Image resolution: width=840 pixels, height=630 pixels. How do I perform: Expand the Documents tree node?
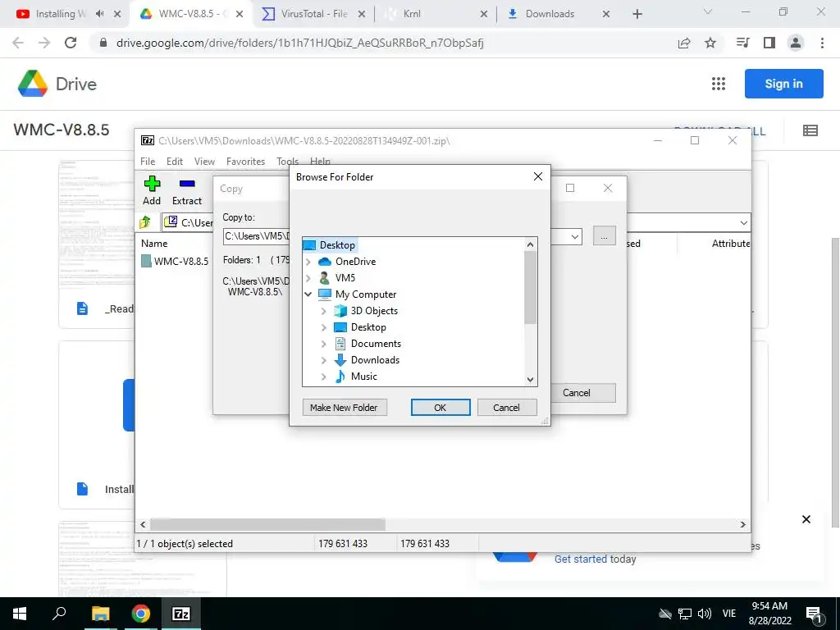point(323,344)
